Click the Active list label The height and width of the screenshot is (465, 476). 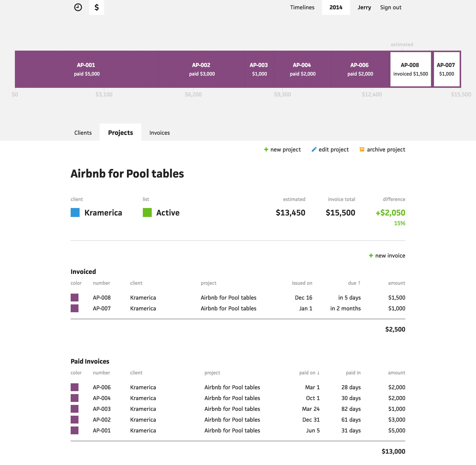pyautogui.click(x=168, y=212)
